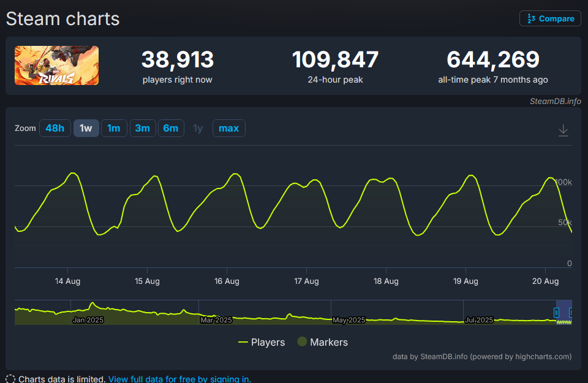Choose the 3m zoom range
The image size is (588, 383).
tap(143, 128)
